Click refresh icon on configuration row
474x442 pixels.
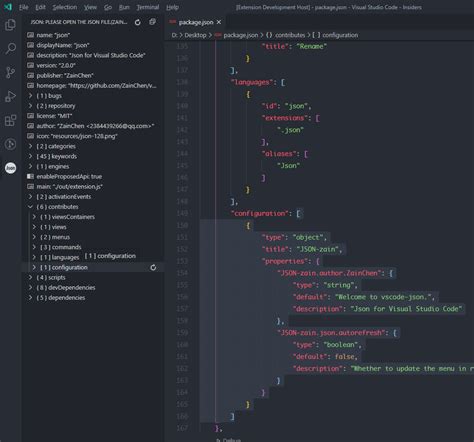(x=153, y=267)
